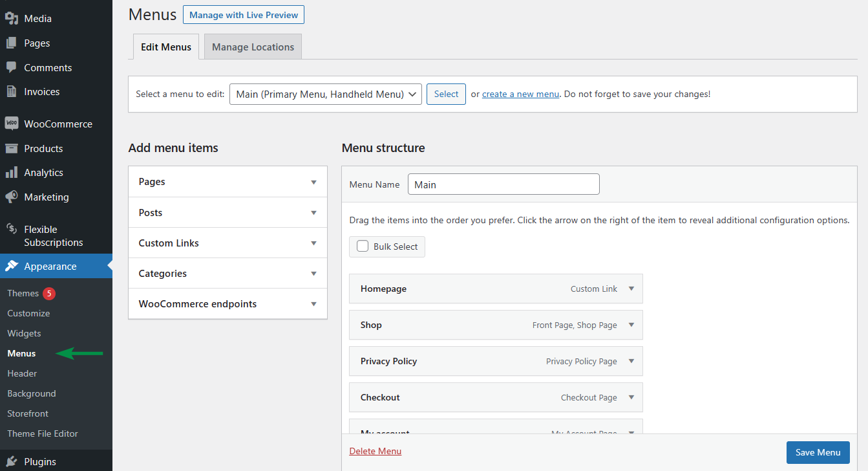Expand the Checkout menu item options arrow
Screen dimensions: 868x471
(x=631, y=397)
